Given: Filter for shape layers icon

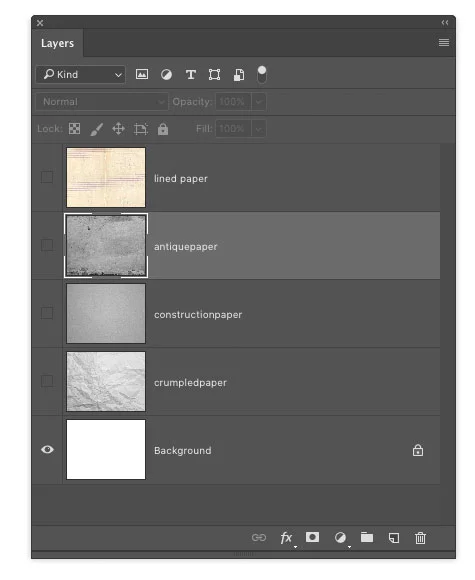Looking at the screenshot, I should 215,75.
